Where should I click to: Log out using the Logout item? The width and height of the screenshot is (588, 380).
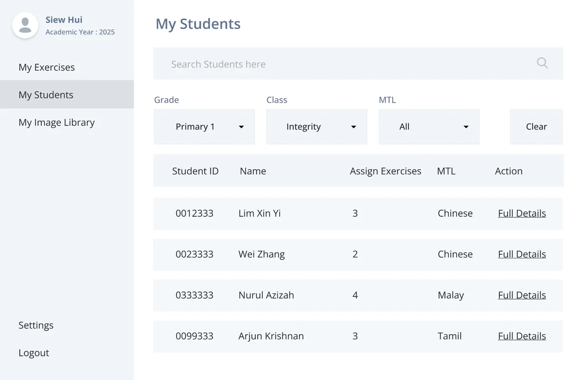pos(34,353)
